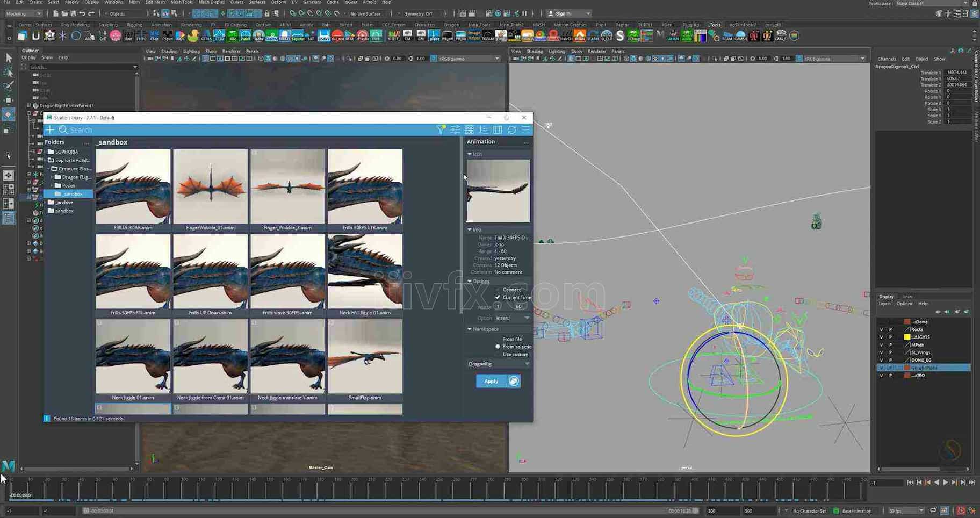
Task: Click the item settings sliders icon in Studio Library
Action: point(455,129)
